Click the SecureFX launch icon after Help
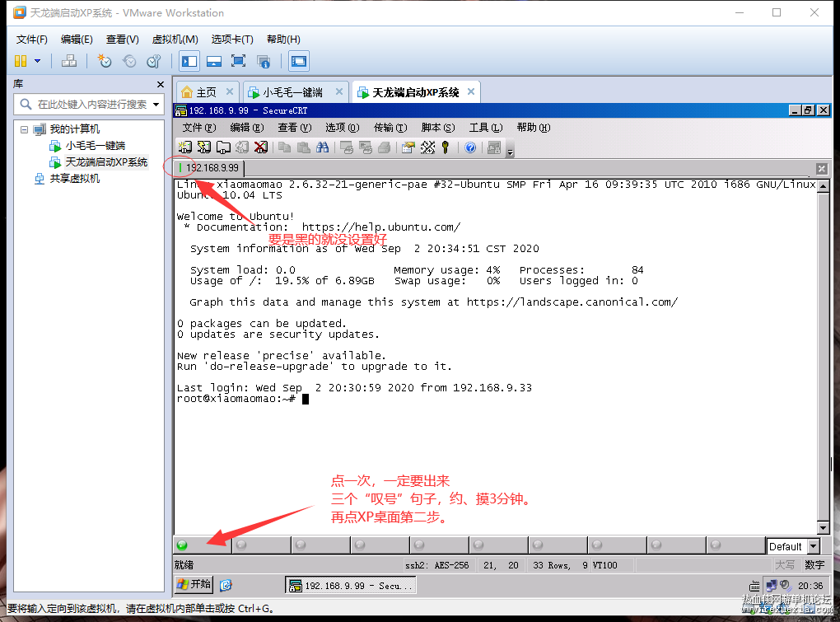Viewport: 840px width, 622px height. pyautogui.click(x=494, y=147)
